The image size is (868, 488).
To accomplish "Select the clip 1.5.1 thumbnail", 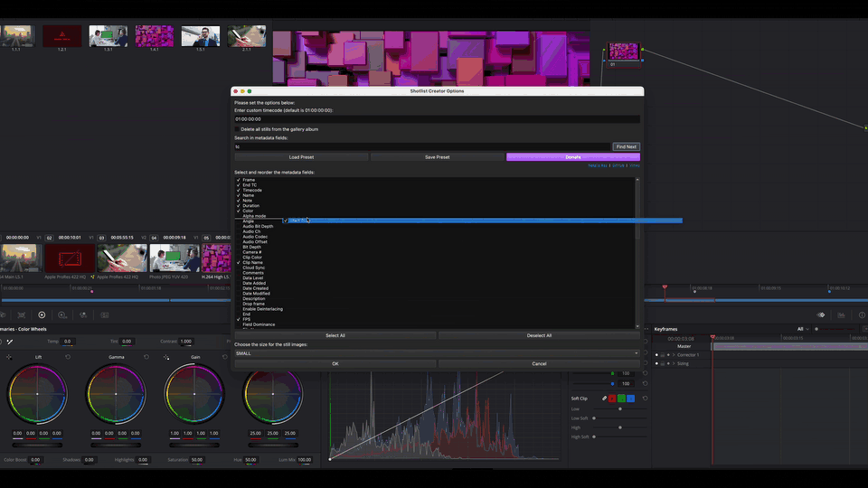I will tap(201, 36).
